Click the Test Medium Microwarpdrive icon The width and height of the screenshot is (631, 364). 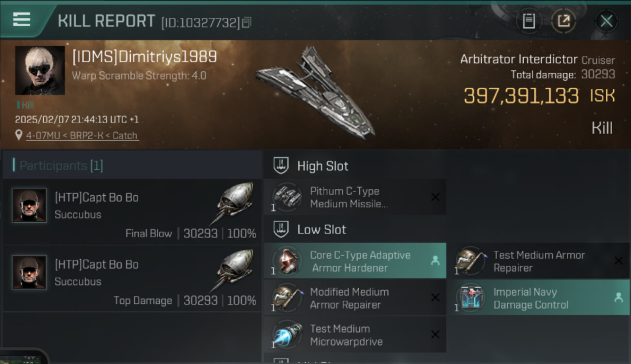(x=286, y=335)
